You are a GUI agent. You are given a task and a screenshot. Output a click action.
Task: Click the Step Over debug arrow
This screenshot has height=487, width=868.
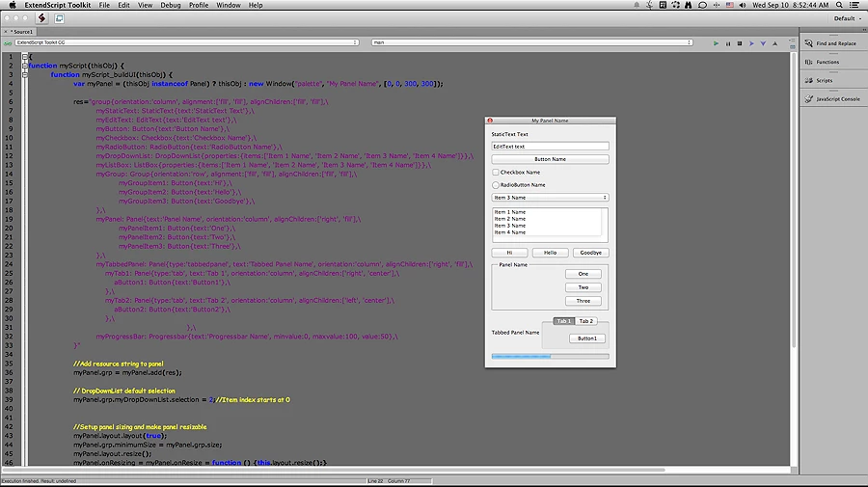751,43
